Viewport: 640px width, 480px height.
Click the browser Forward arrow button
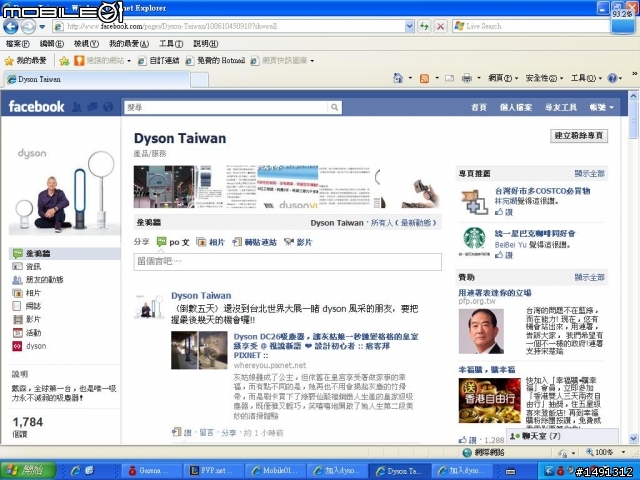coord(28,27)
